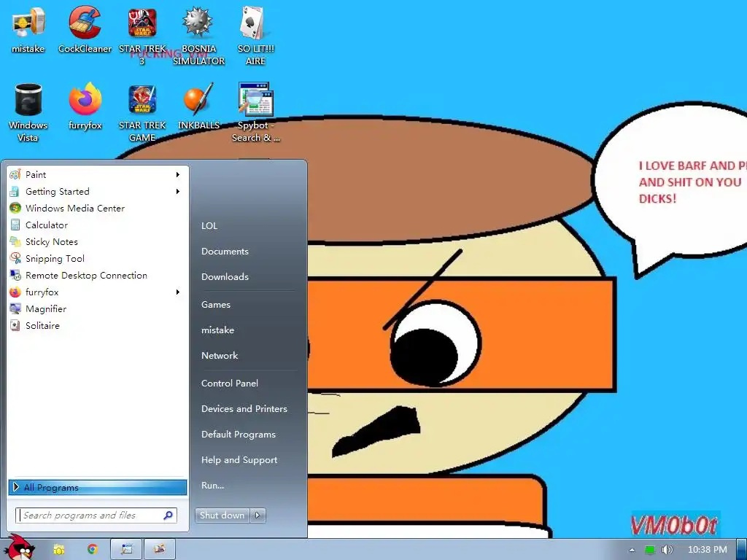Open the Chrome icon on the taskbar
Viewport: 747px width, 560px height.
pos(93,549)
